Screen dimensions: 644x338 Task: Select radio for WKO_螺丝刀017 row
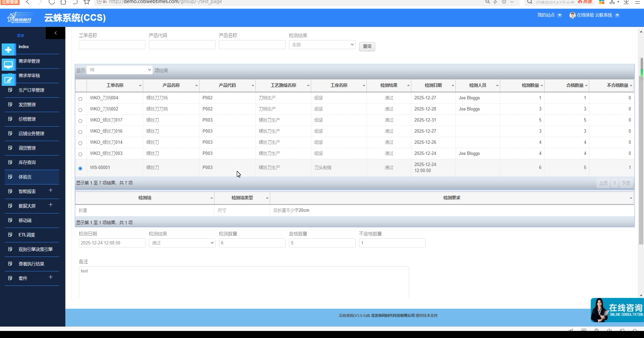pyautogui.click(x=80, y=121)
